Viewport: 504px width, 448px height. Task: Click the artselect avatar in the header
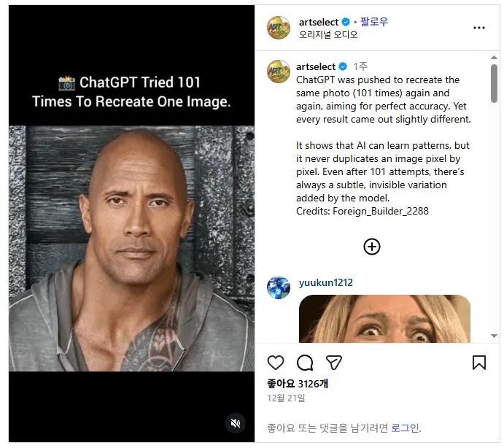pyautogui.click(x=279, y=28)
